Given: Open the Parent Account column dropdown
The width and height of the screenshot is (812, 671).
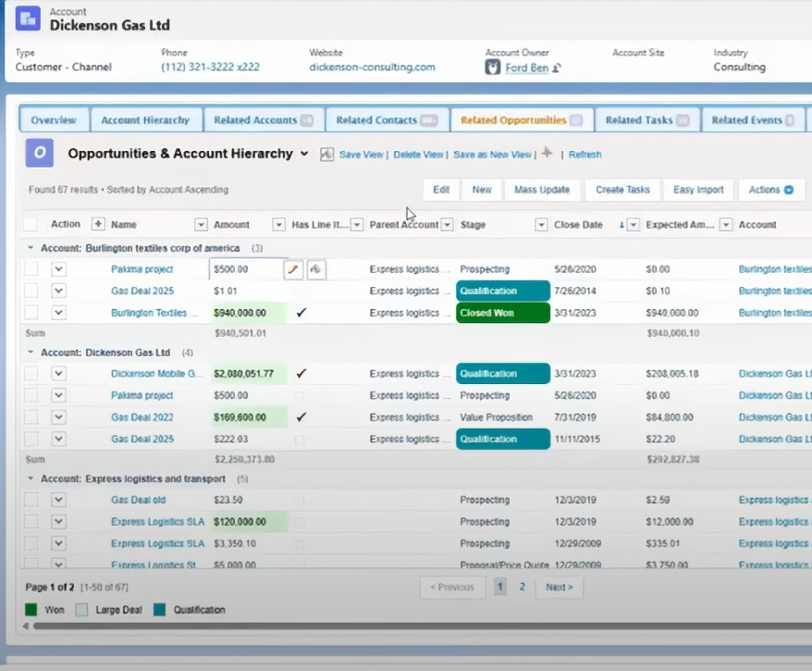Looking at the screenshot, I should tap(447, 224).
